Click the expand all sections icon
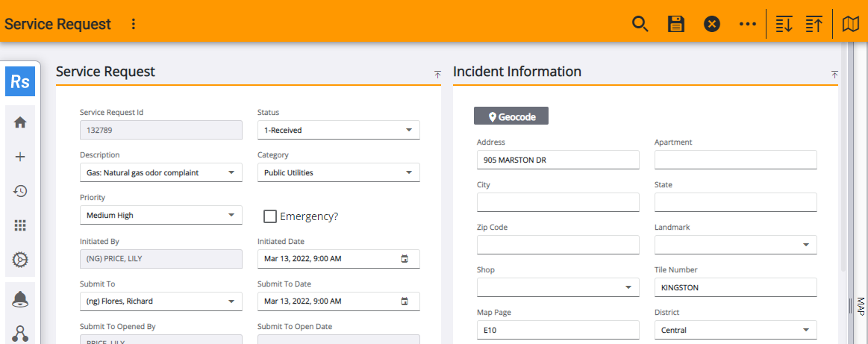 (x=784, y=25)
